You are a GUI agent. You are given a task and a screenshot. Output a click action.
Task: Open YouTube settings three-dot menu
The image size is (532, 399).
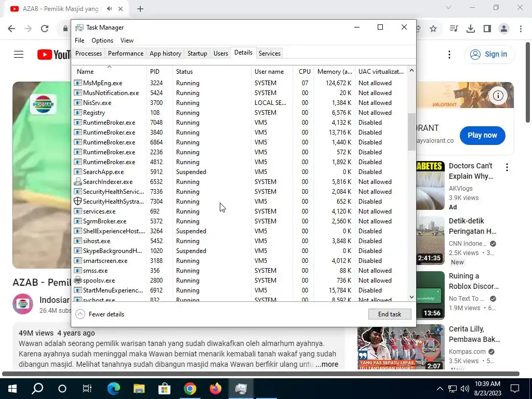click(449, 54)
